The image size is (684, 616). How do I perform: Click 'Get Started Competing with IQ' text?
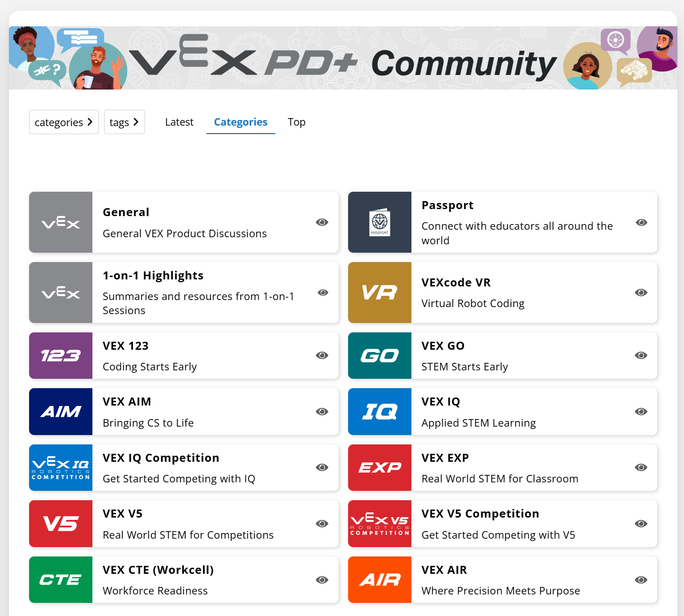click(x=179, y=479)
